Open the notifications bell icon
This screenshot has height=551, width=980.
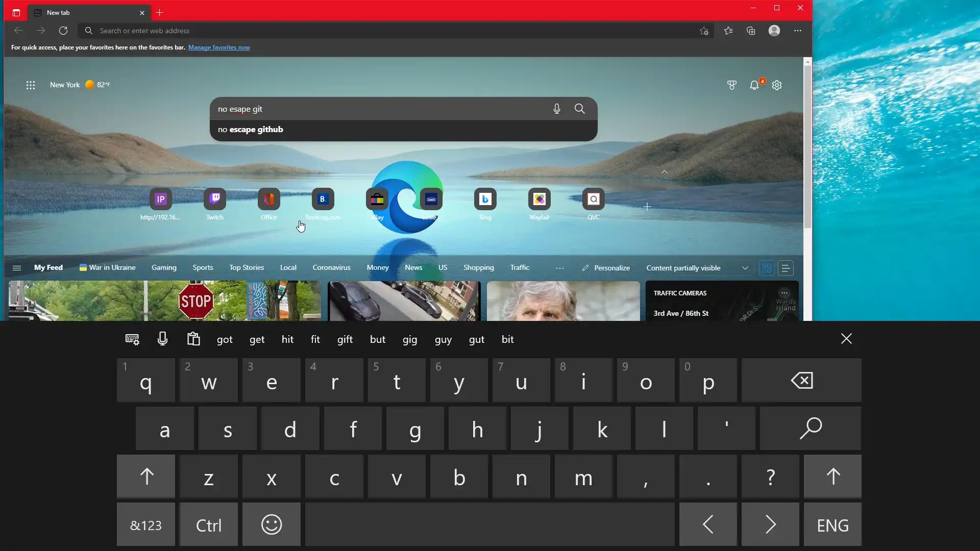click(x=754, y=85)
